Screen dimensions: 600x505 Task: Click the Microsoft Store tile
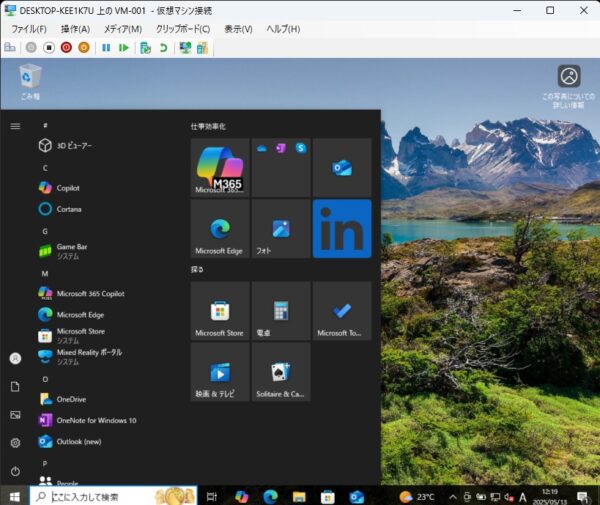220,311
